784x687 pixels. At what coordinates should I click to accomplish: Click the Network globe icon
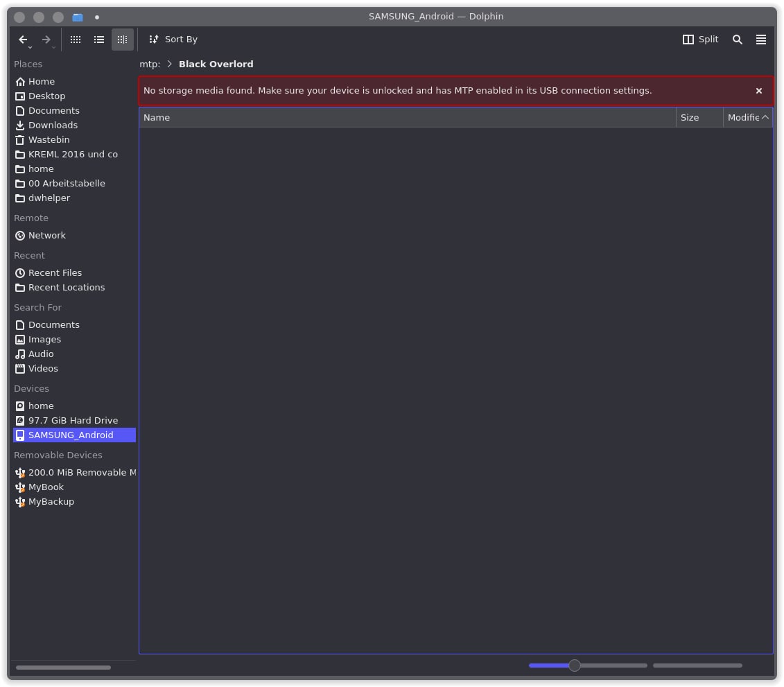coord(20,236)
